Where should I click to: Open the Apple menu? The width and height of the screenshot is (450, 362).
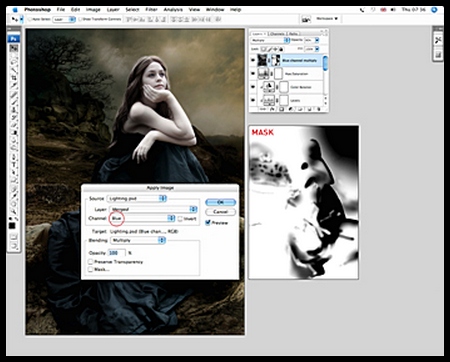pos(15,10)
